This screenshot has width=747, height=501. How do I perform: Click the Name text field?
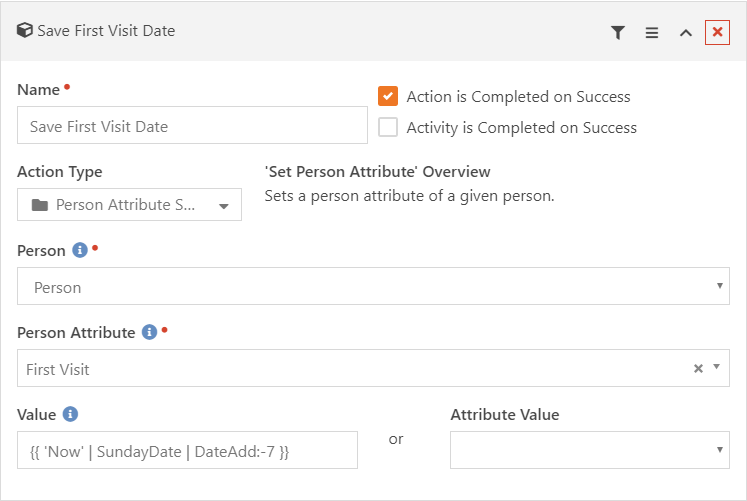[192, 125]
